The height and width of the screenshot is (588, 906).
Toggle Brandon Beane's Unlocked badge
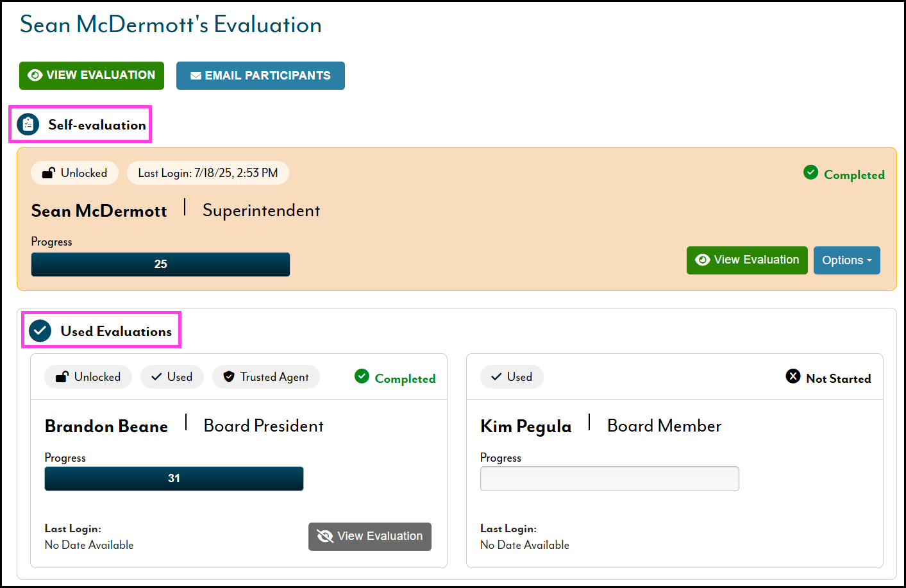click(88, 377)
